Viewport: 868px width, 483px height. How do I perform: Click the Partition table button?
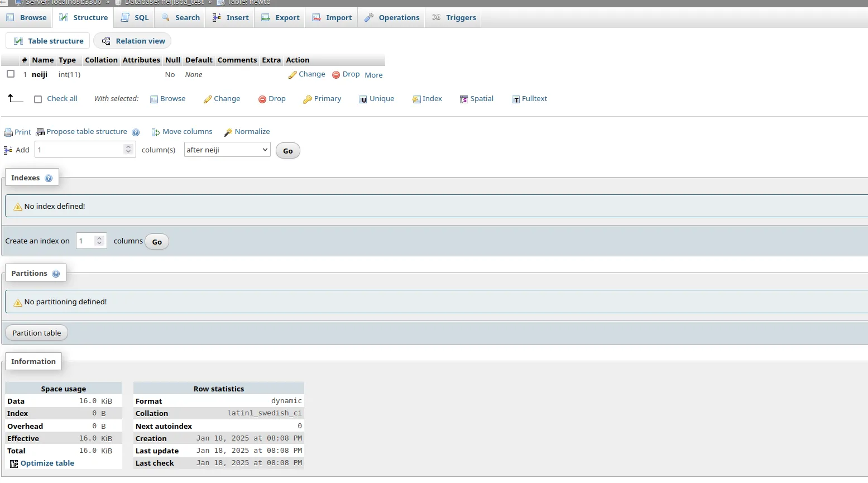37,333
